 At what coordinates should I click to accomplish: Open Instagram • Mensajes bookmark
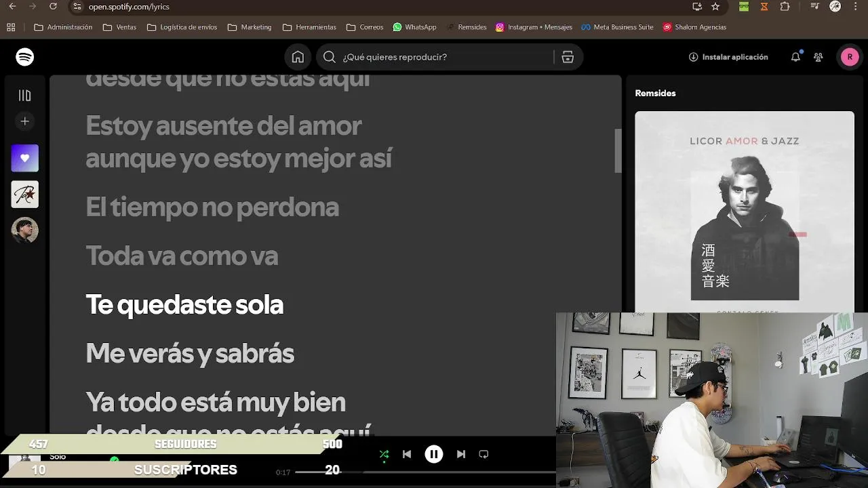click(x=534, y=28)
